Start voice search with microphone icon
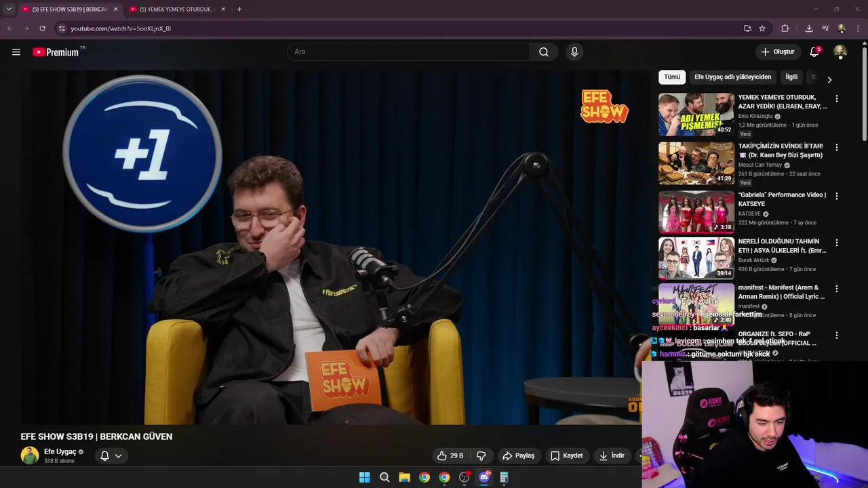Viewport: 868px width, 488px height. 574,52
